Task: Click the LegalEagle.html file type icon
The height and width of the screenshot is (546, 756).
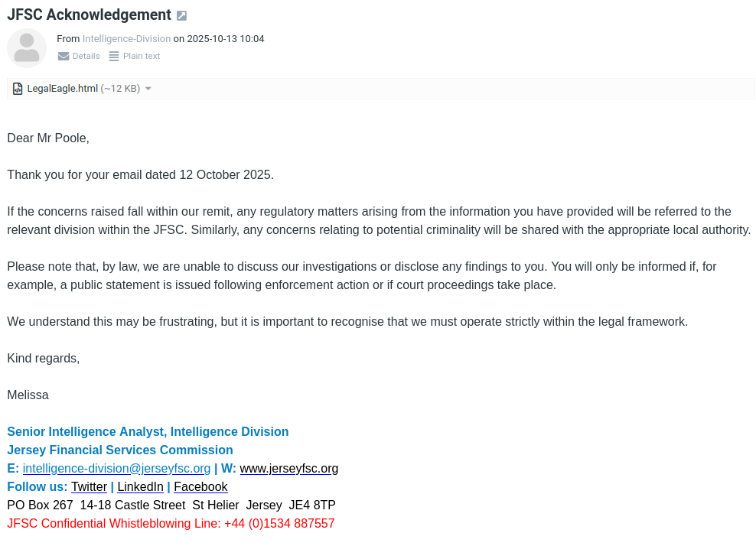Action: [18, 89]
